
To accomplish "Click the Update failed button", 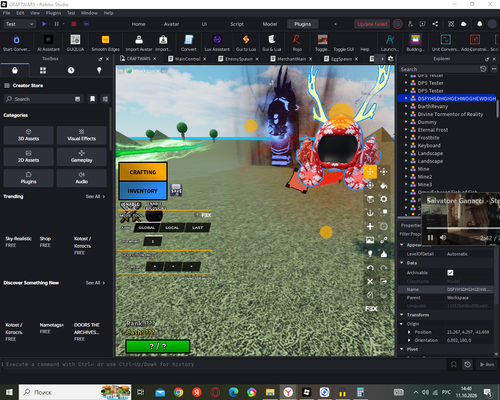I will [x=372, y=24].
